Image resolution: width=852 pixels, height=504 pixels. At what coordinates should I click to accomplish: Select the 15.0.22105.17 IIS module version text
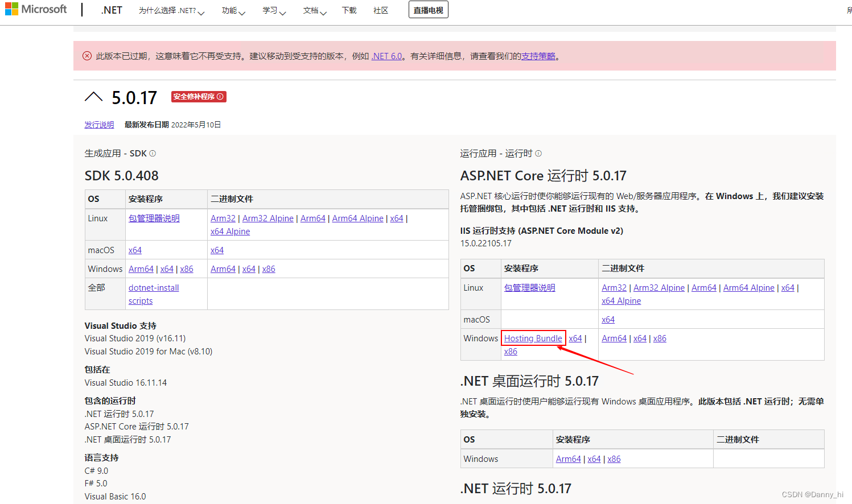click(486, 243)
